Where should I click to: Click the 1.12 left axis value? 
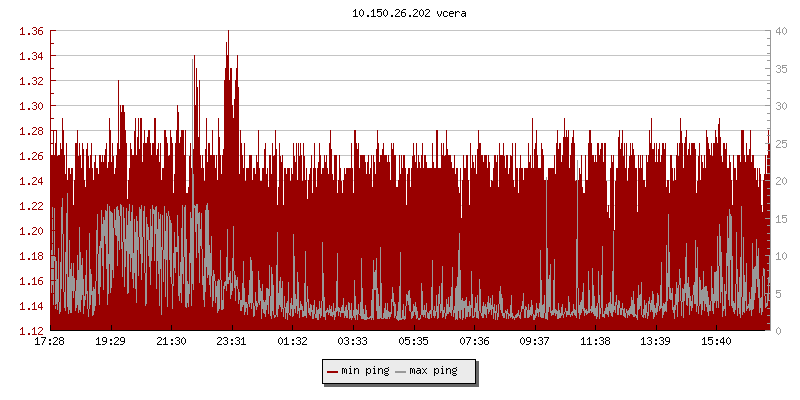click(x=32, y=331)
